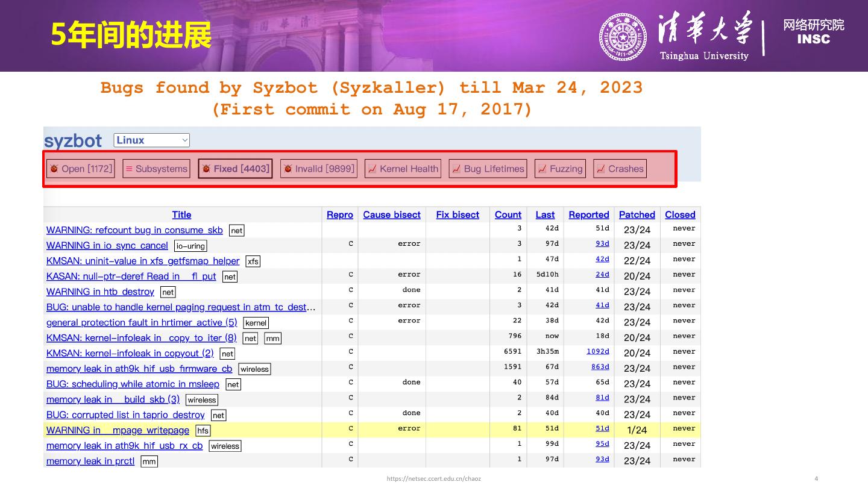Open KMSAN uninit-value in xfs_getfsmap_helper
The image size is (868, 488).
tap(143, 261)
